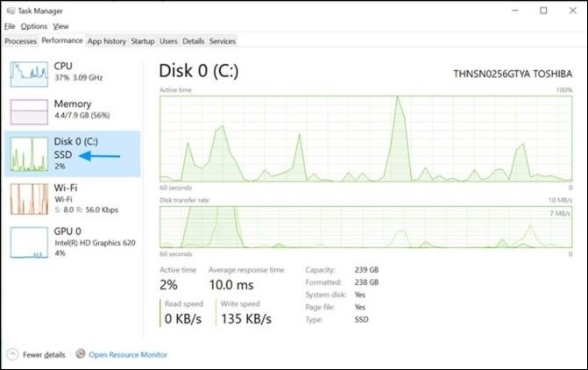Click the Disk 0 (C:) mini graph

[29, 155]
